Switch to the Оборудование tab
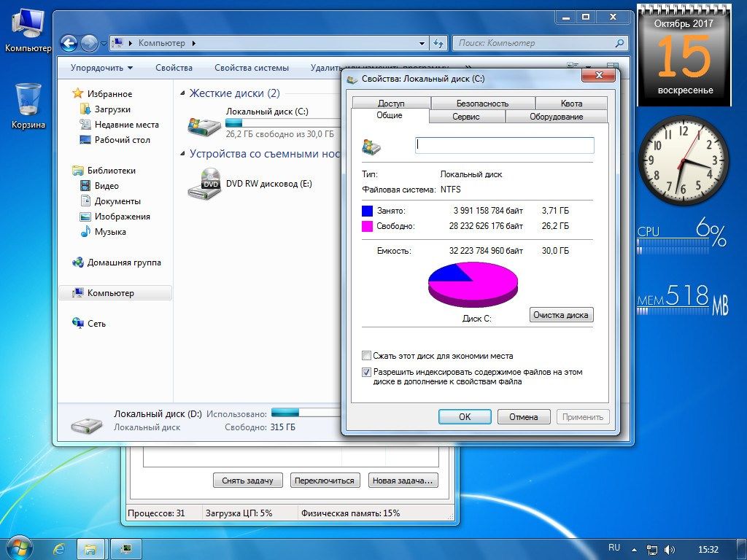The height and width of the screenshot is (560, 747). pyautogui.click(x=556, y=117)
